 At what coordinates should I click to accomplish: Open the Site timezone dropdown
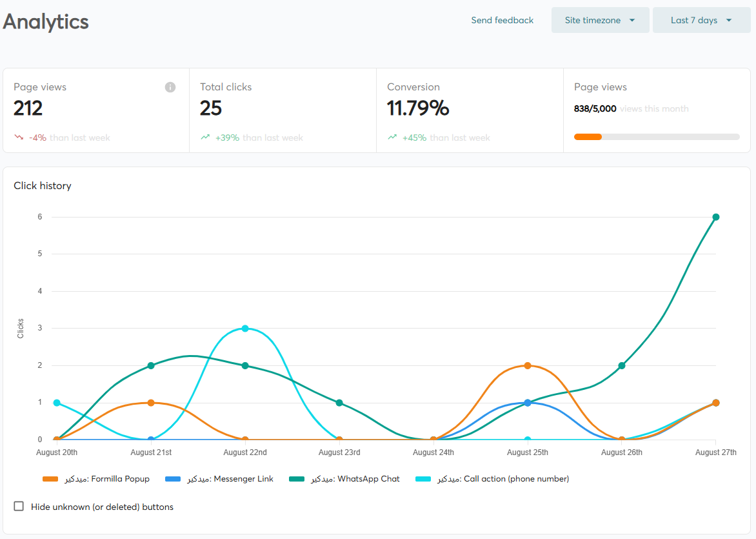(x=600, y=20)
